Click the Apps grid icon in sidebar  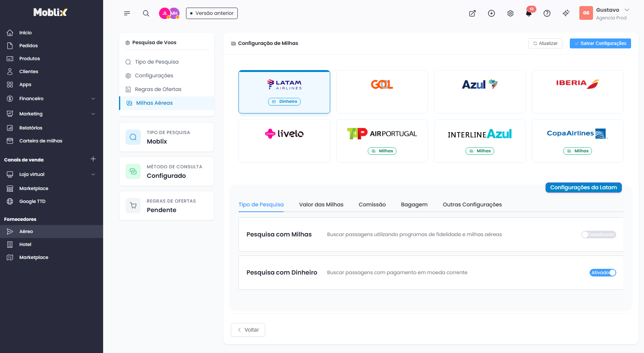pyautogui.click(x=10, y=85)
